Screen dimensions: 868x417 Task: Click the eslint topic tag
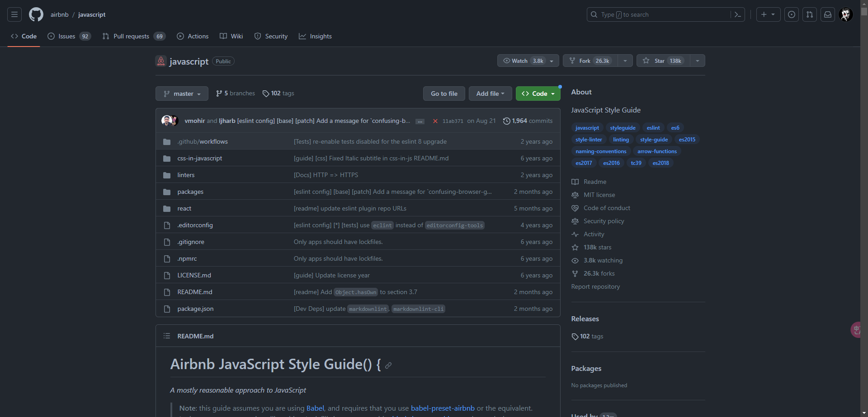point(653,128)
